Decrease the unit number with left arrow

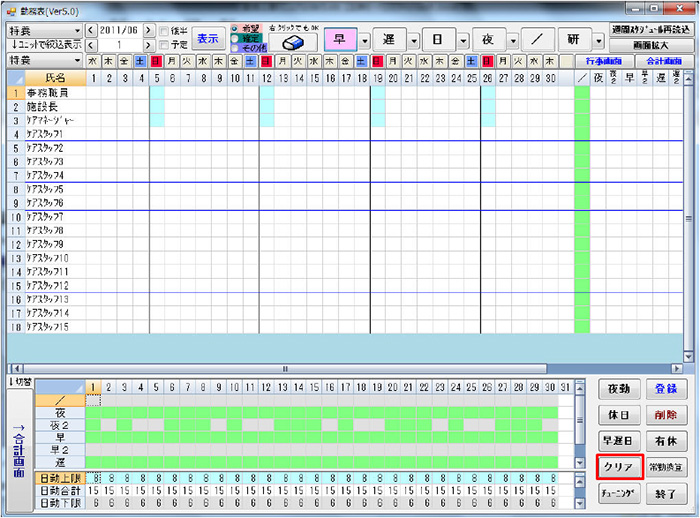91,45
